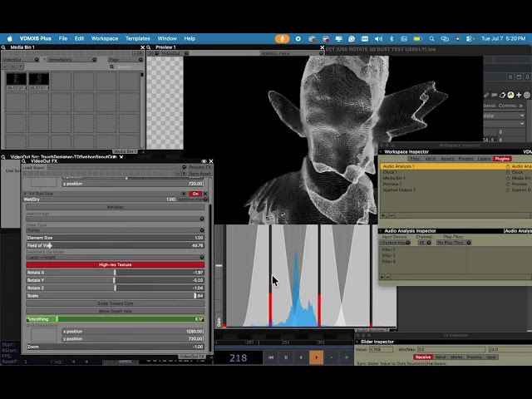Image resolution: width=532 pixels, height=399 pixels.
Task: Click the media bin Search magnifier icon
Action: point(111,66)
